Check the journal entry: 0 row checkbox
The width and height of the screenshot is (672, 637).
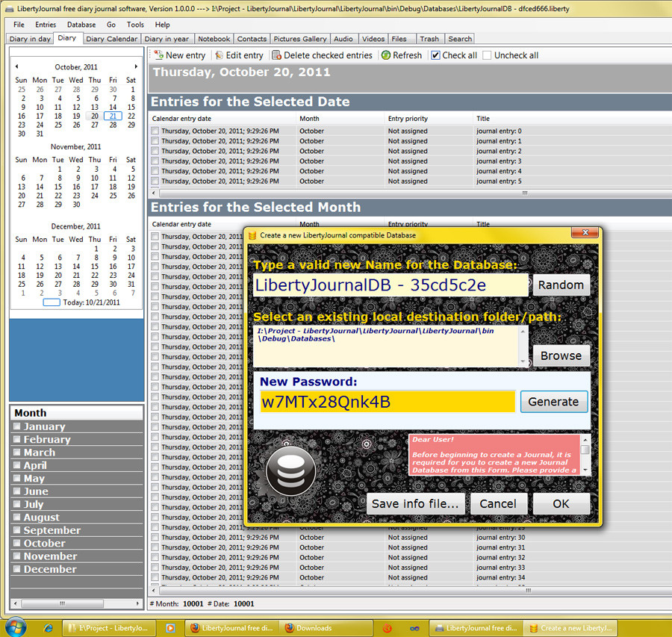pos(155,131)
